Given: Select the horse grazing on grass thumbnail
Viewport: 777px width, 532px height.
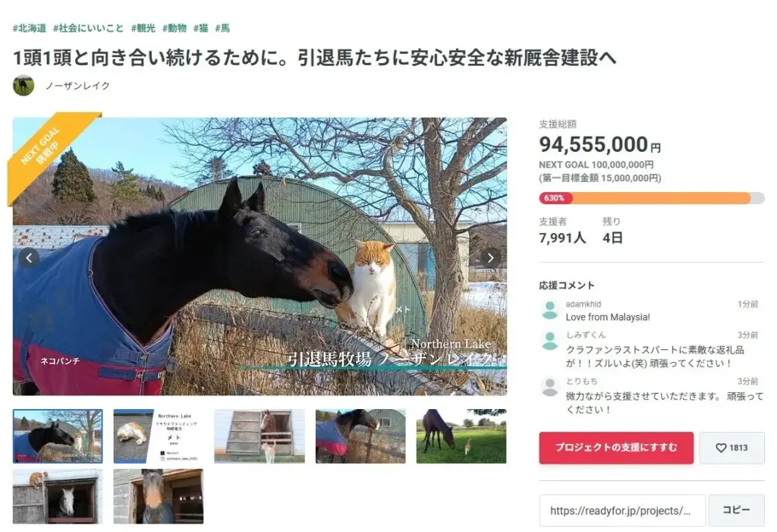Looking at the screenshot, I should pos(461,436).
